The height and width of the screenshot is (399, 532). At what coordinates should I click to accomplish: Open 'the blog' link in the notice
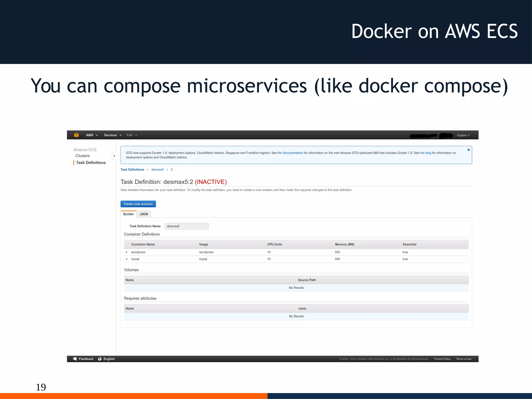coord(425,153)
